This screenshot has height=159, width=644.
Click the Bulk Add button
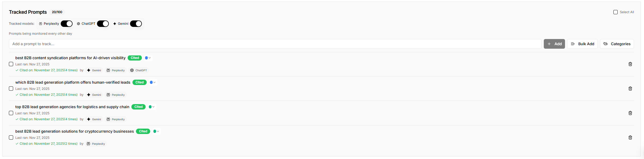(x=582, y=44)
